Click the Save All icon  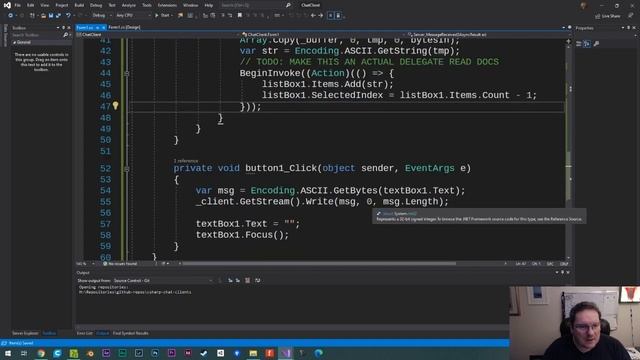coord(58,16)
